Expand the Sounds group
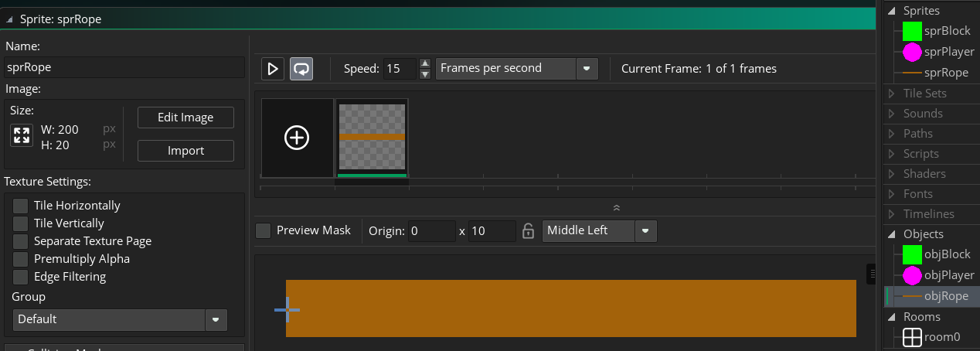This screenshot has width=980, height=351. coord(890,114)
